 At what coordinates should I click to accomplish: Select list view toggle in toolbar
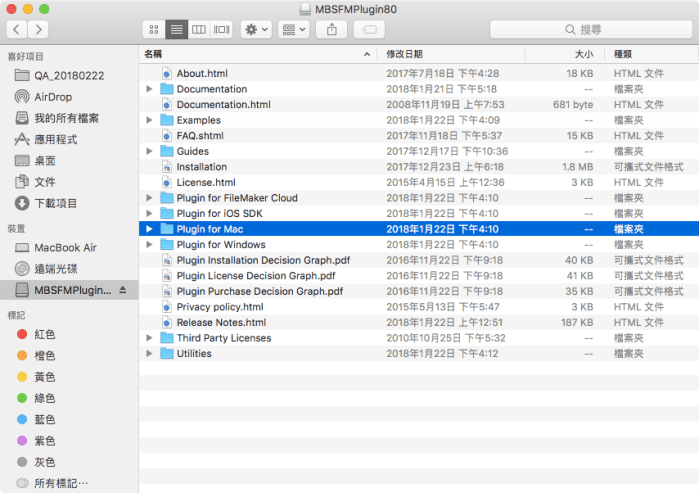[177, 30]
